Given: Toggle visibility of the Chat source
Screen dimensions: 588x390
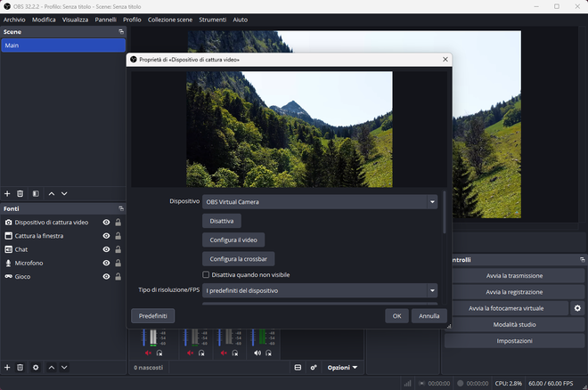Looking at the screenshot, I should click(107, 249).
